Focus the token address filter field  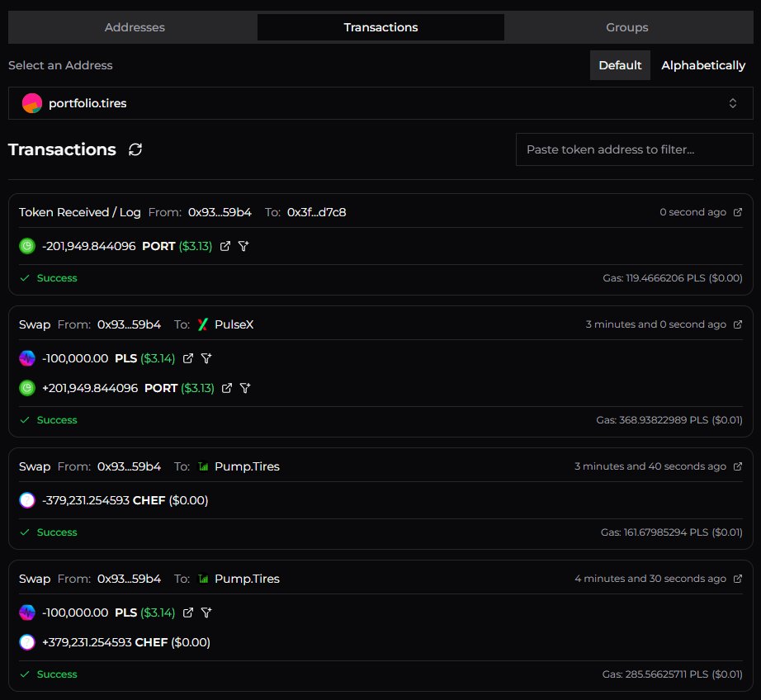[x=635, y=149]
